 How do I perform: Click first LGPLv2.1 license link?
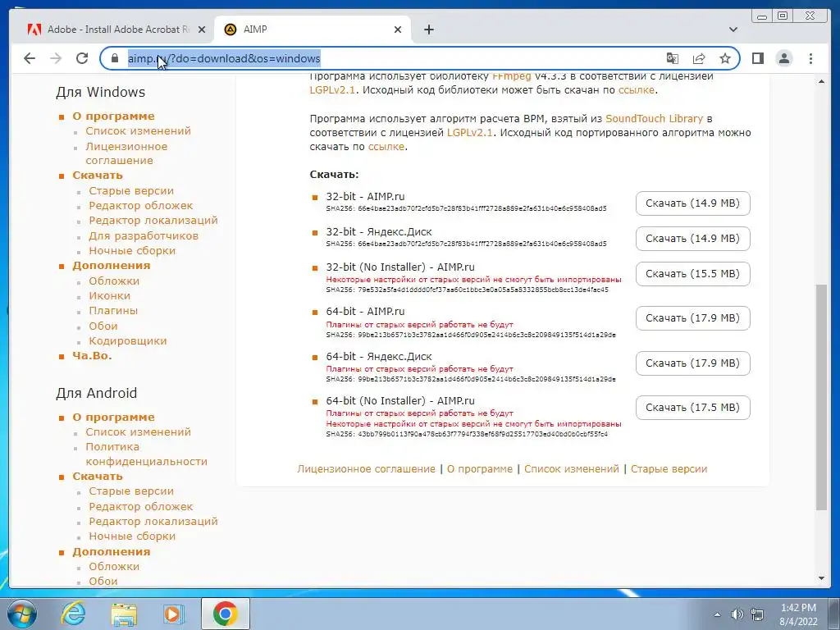pyautogui.click(x=333, y=90)
